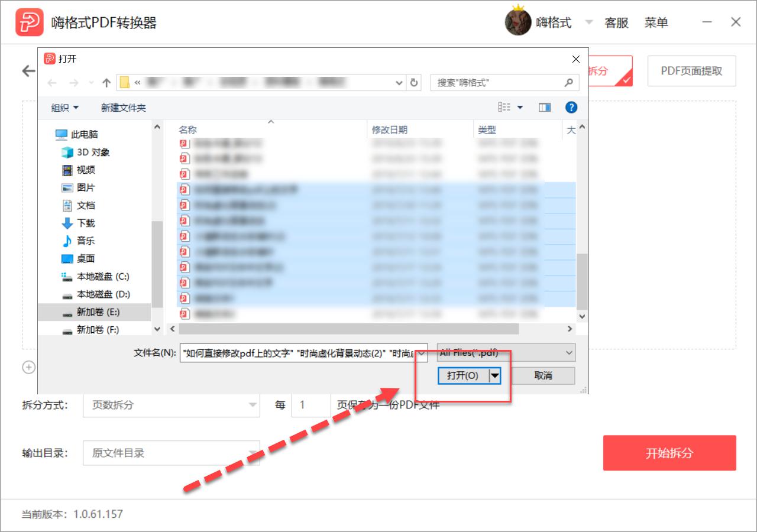The width and height of the screenshot is (757, 532).
Task: Open 文档 folder in sidebar
Action: coord(79,206)
